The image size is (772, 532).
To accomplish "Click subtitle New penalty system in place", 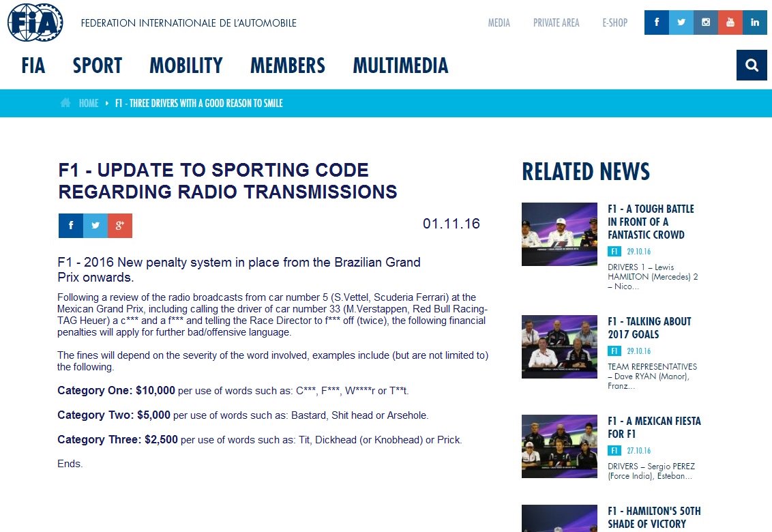I will click(x=239, y=269).
